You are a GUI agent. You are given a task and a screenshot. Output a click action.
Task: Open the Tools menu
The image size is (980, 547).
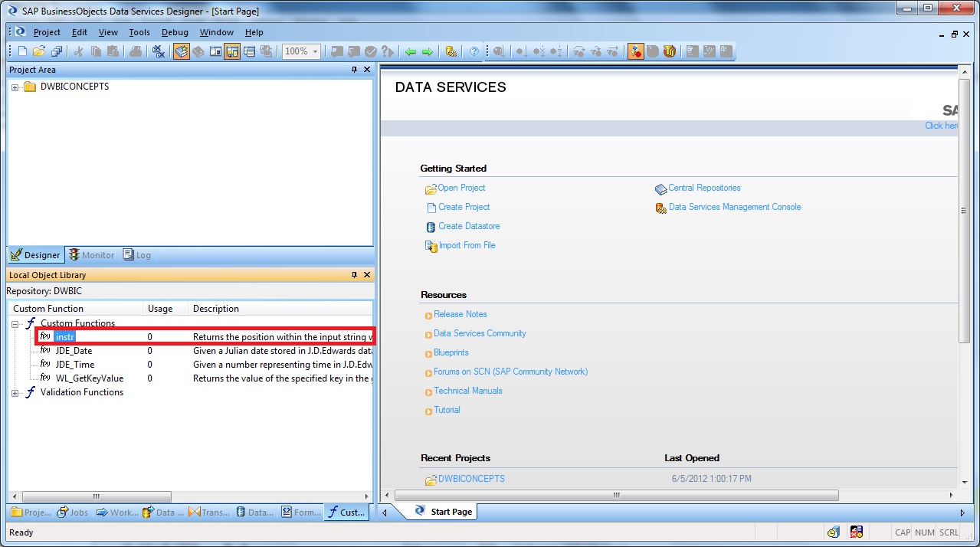tap(139, 32)
